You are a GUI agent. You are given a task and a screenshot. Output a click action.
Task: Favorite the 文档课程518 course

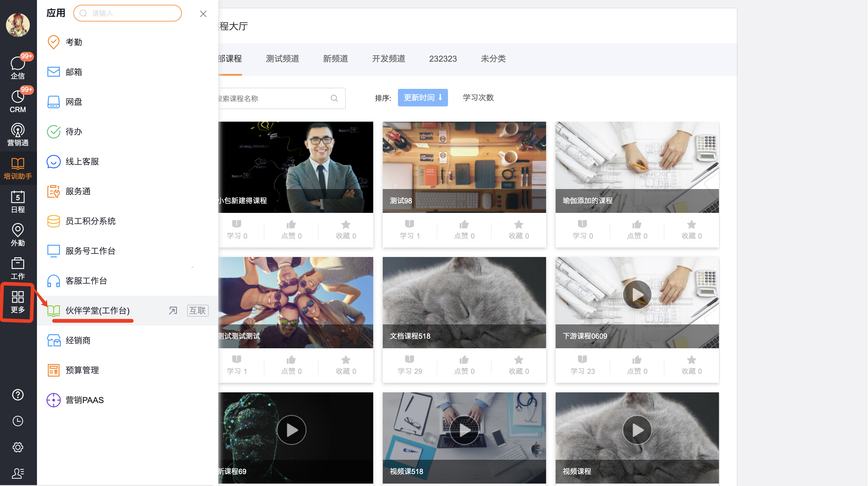[x=519, y=365]
